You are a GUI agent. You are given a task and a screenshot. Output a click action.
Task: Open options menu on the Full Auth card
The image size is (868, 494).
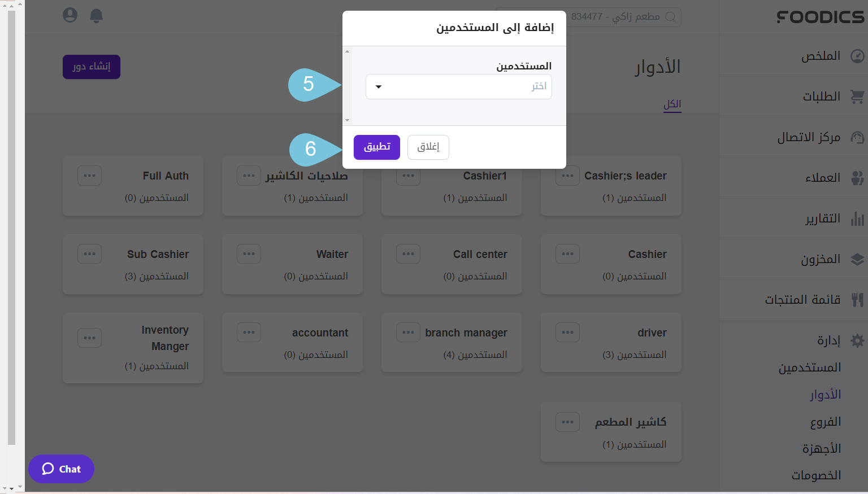tap(89, 176)
